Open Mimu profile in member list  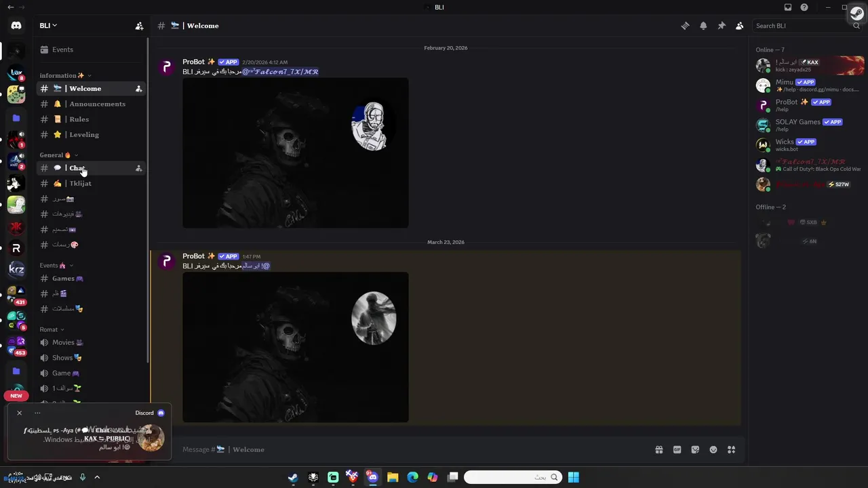point(810,85)
